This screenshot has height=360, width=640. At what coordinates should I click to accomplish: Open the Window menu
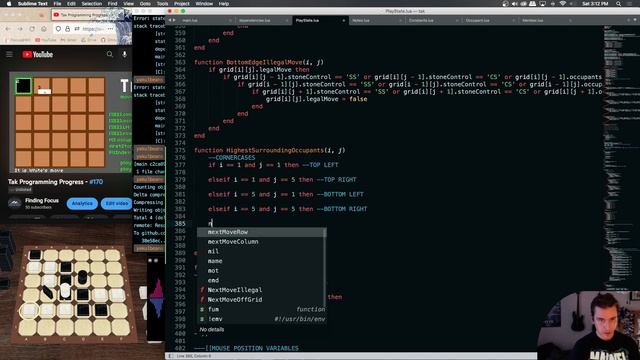click(204, 4)
